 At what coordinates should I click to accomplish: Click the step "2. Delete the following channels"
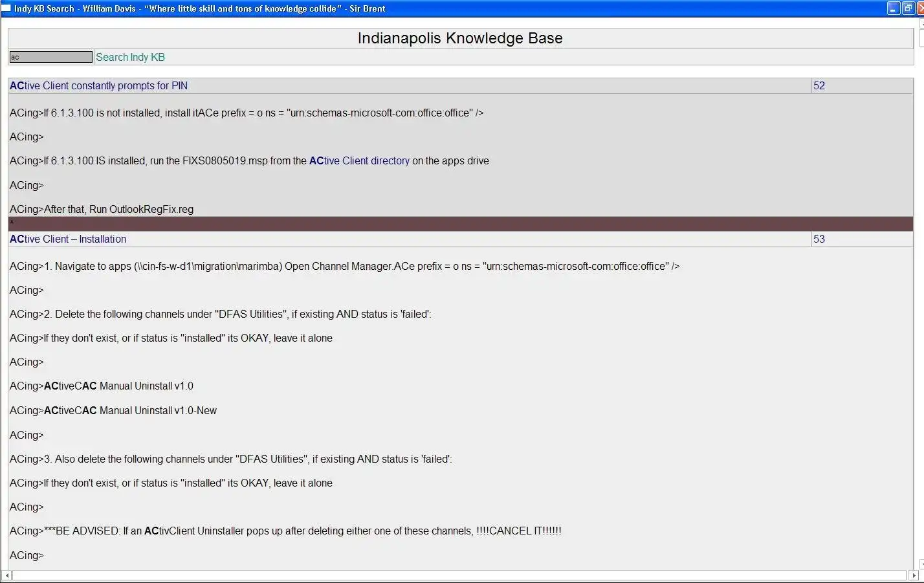tap(220, 314)
